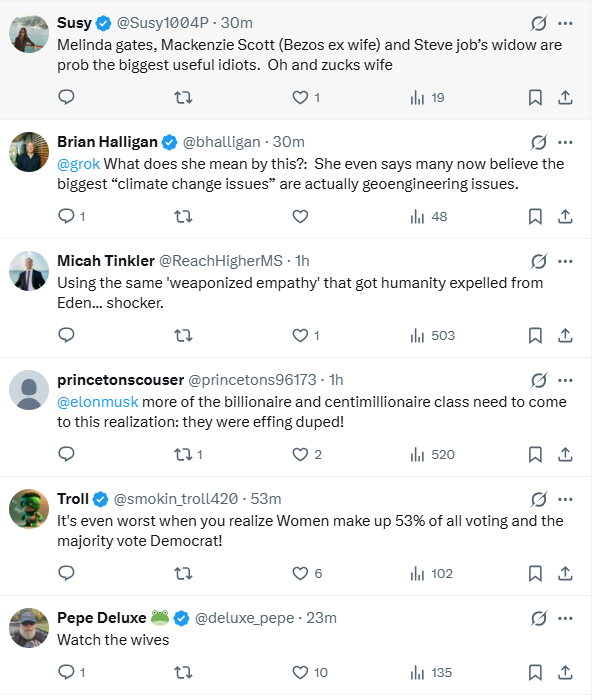Expand more options for Pepe Deluxe's tweet
This screenshot has height=700, width=601.
[567, 617]
